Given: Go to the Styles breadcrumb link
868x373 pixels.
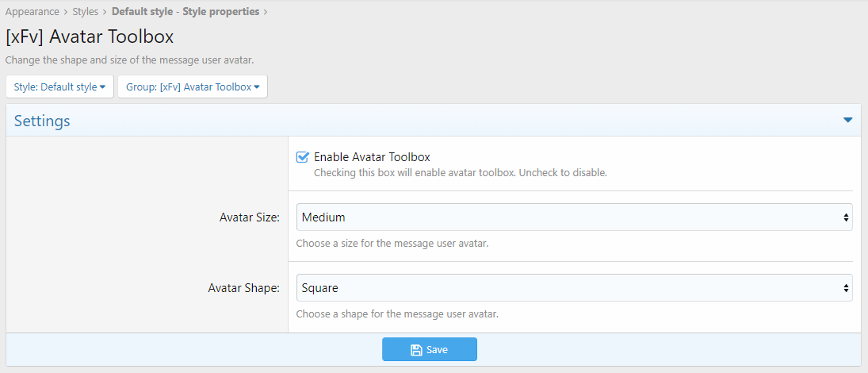Looking at the screenshot, I should [86, 11].
